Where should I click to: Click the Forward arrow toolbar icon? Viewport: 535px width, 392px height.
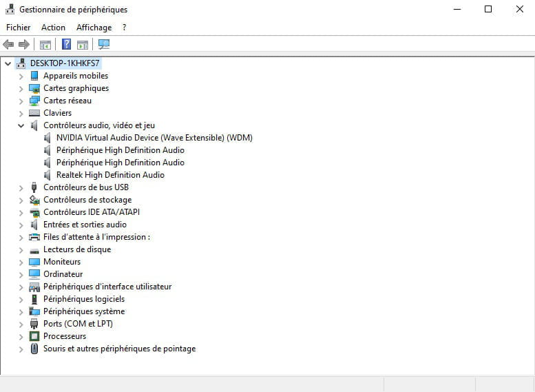tap(24, 44)
